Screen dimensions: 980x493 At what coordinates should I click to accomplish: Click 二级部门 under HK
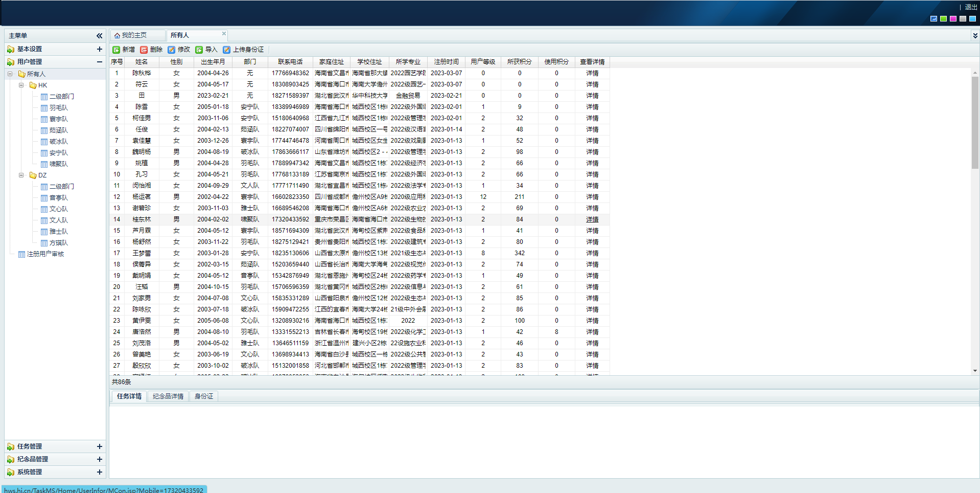pyautogui.click(x=61, y=97)
